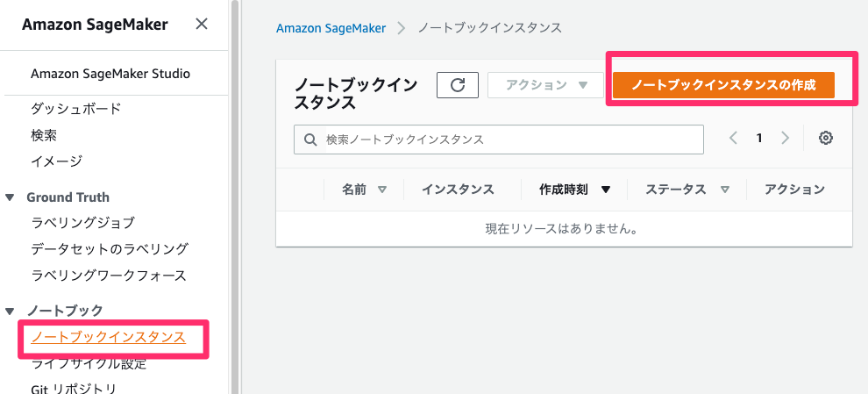
Task: Click the インスタンス column header
Action: [x=458, y=190]
